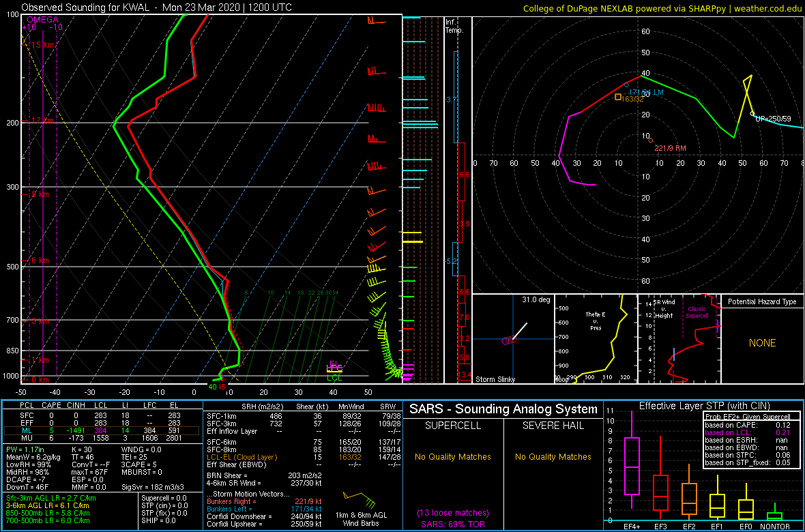Click the Potential Hazard Type header
The height and width of the screenshot is (532, 805).
[762, 301]
